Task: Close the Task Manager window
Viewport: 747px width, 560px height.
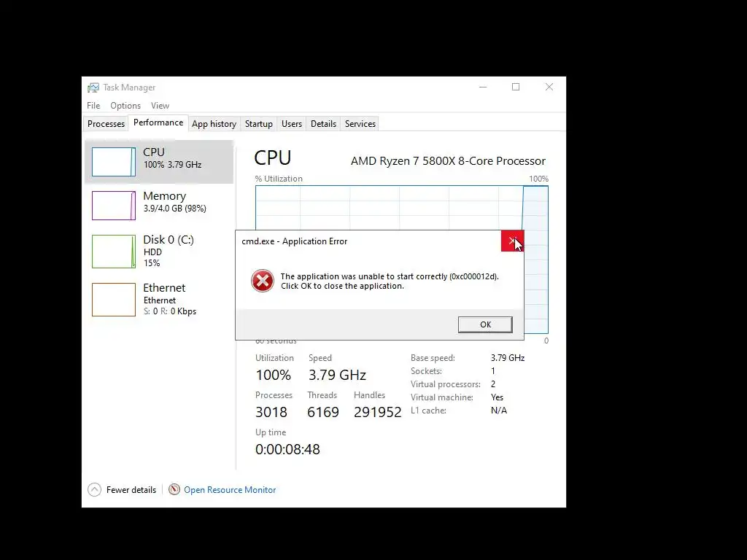Action: tap(549, 87)
